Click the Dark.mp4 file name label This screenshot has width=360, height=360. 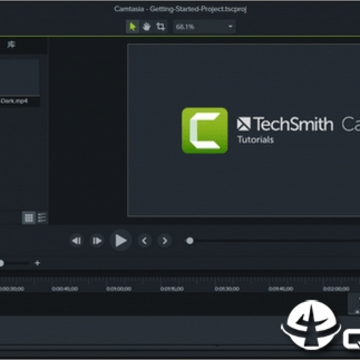pyautogui.click(x=14, y=101)
